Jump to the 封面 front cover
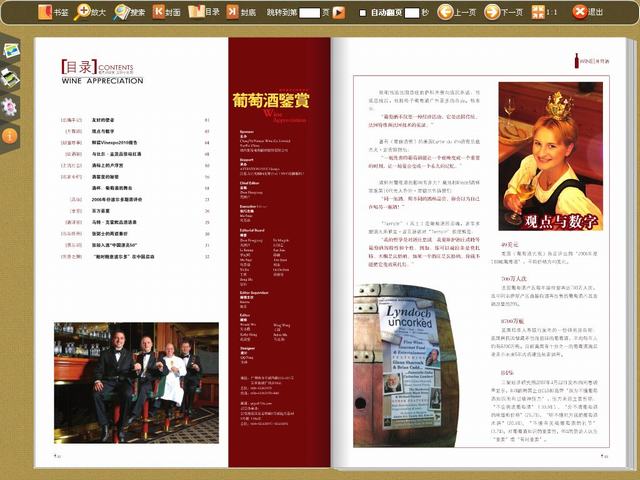The image size is (640, 480). click(x=167, y=12)
